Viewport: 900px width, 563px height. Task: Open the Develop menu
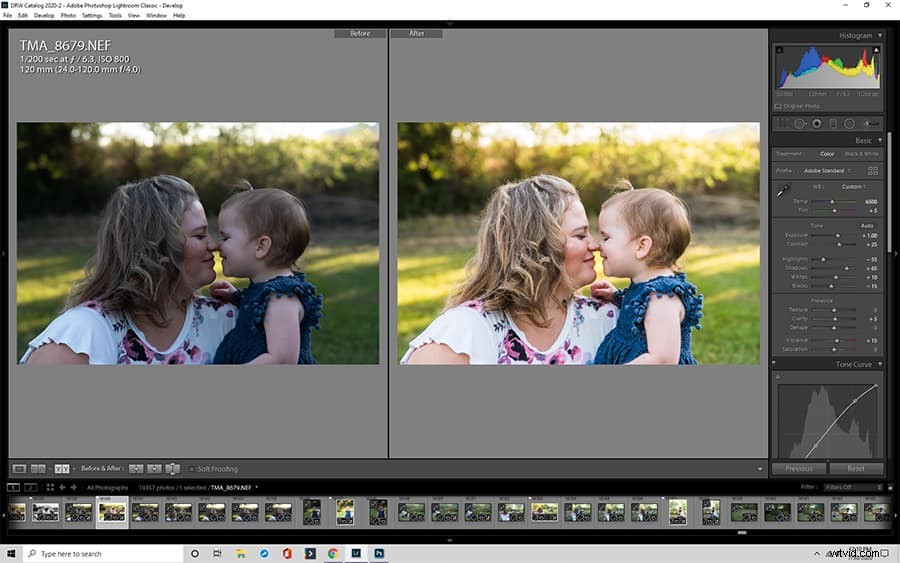pyautogui.click(x=44, y=15)
